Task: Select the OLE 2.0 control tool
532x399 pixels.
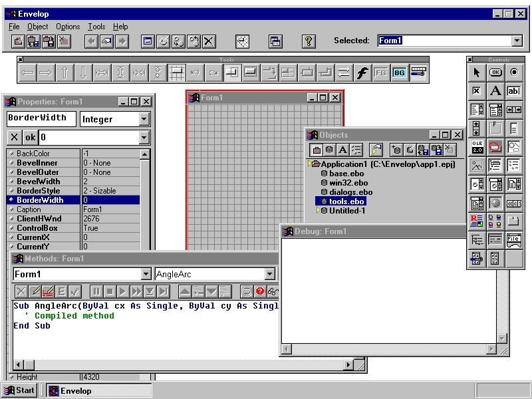Action: click(x=477, y=147)
